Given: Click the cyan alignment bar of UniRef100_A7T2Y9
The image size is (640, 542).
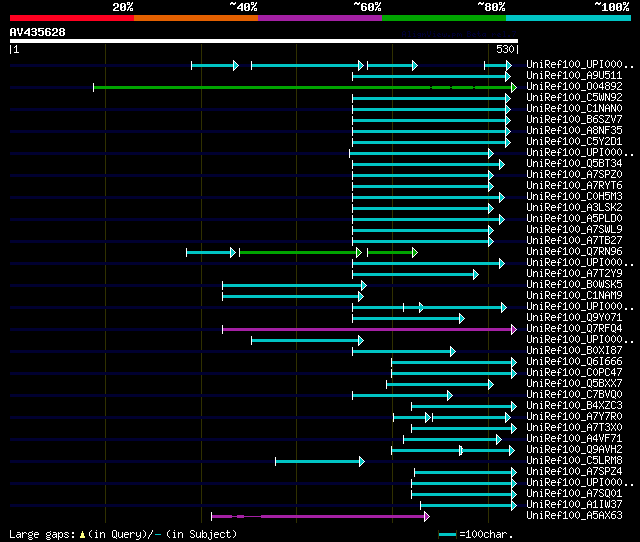Looking at the screenshot, I should pyautogui.click(x=416, y=275).
